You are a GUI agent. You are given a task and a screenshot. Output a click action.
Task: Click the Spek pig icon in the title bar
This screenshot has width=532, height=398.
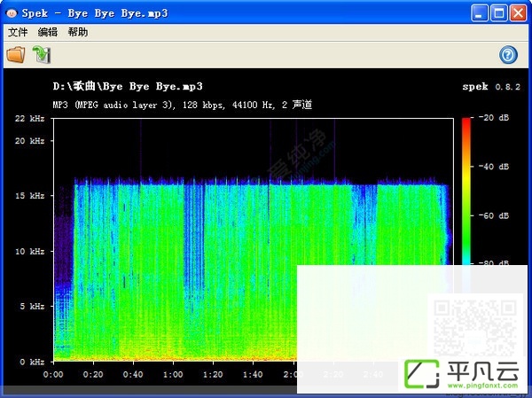point(12,13)
